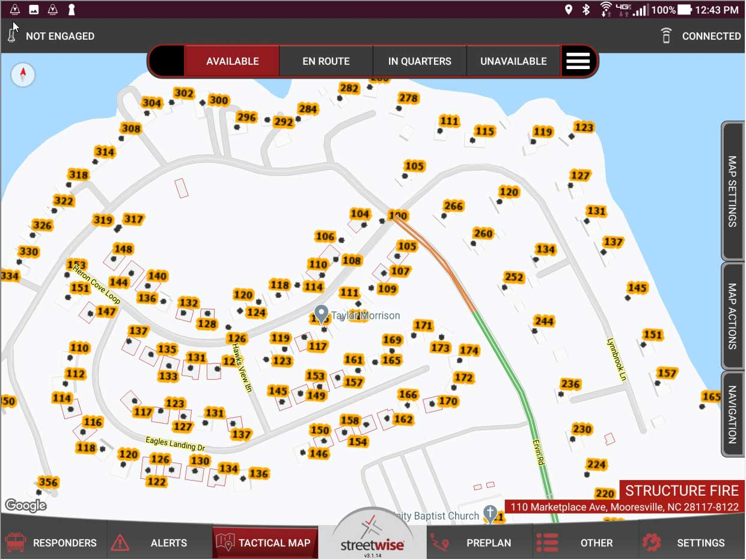Tap the Structure Fire alert banner
The image size is (746, 560).
pyautogui.click(x=682, y=490)
